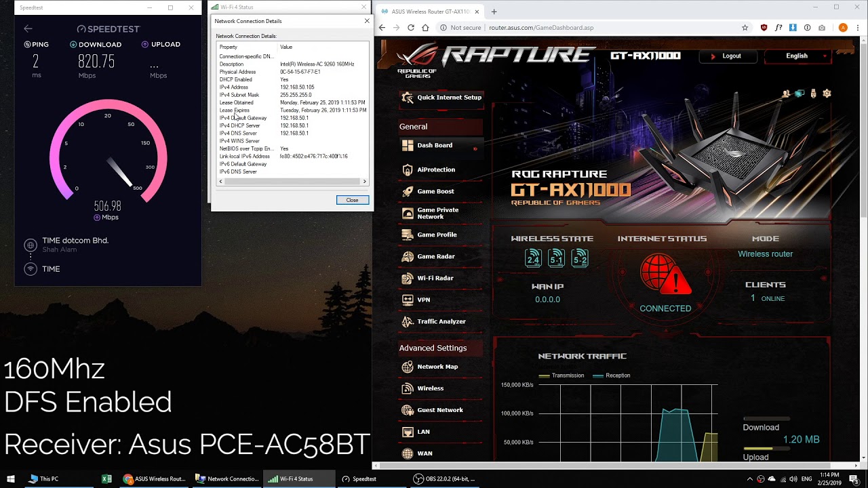The image size is (868, 488).
Task: Open the Traffic Analyzer page
Action: [440, 321]
